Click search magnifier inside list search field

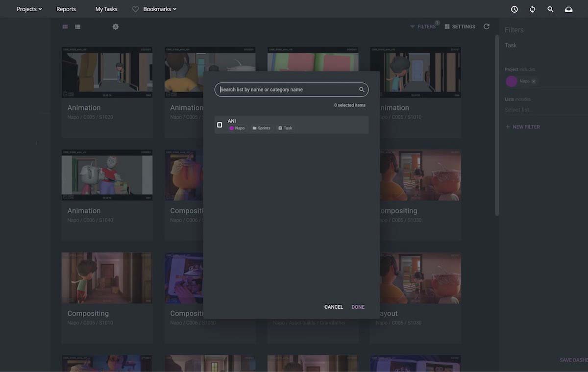[362, 90]
